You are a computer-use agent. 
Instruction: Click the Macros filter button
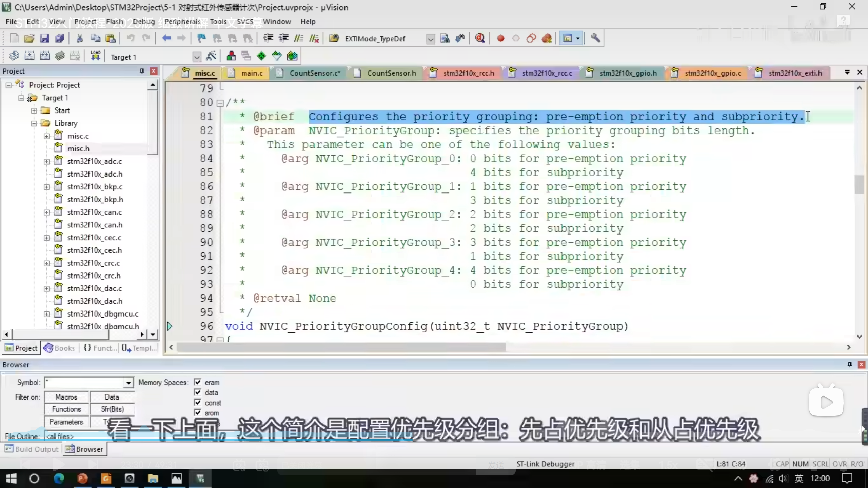point(66,397)
